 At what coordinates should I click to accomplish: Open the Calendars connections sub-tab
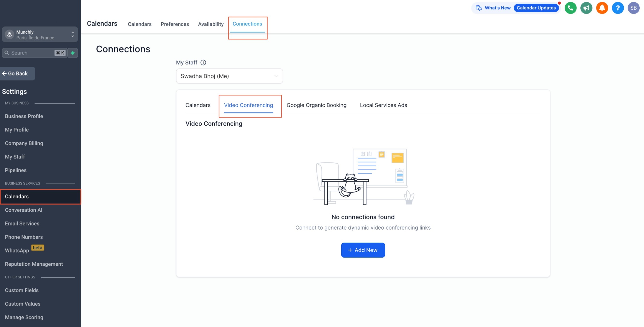coord(198,105)
